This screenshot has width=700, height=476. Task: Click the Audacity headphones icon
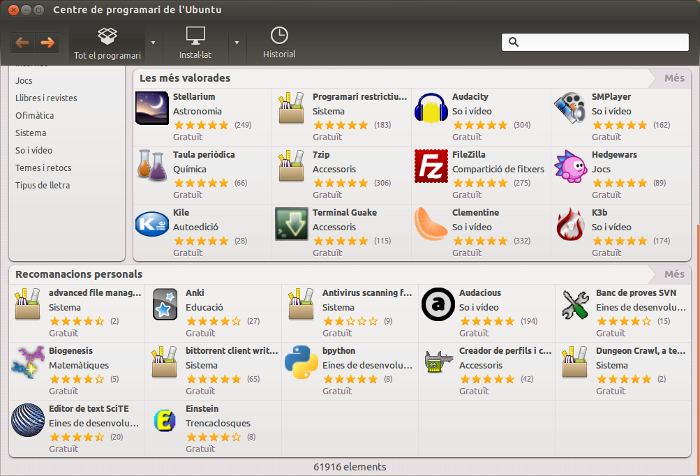pos(431,108)
